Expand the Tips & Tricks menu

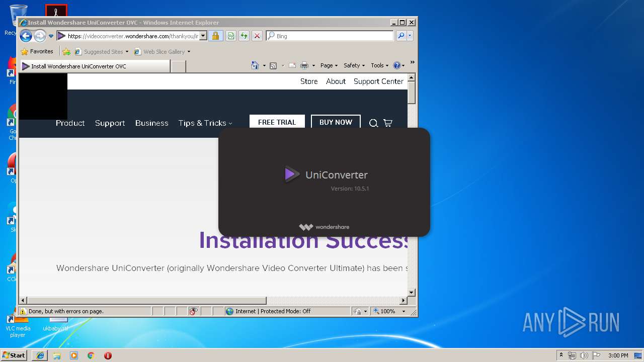[205, 123]
